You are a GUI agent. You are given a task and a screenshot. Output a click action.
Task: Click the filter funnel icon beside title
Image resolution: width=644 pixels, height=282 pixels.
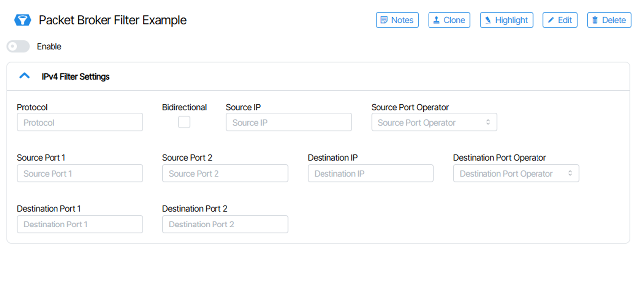tap(22, 20)
